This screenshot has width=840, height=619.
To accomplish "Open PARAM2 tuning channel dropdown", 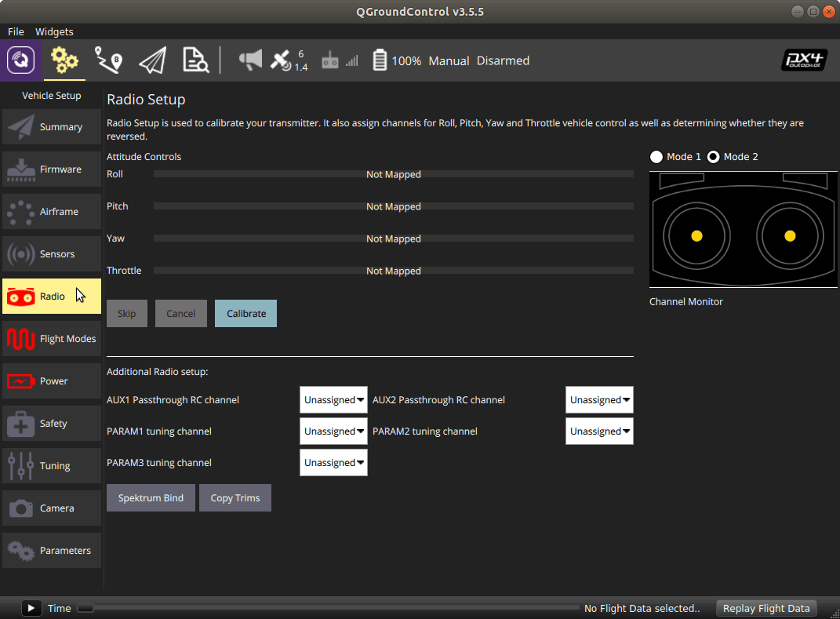I will 599,431.
